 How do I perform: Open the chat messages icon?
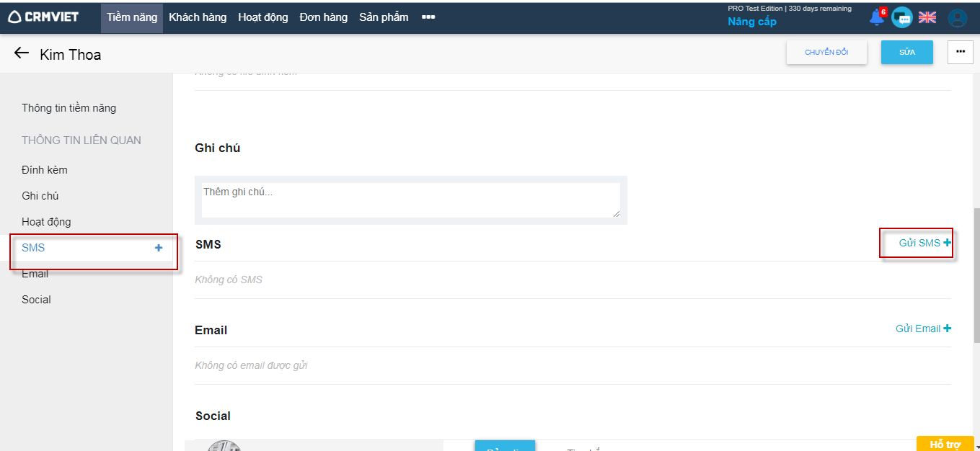pyautogui.click(x=901, y=18)
